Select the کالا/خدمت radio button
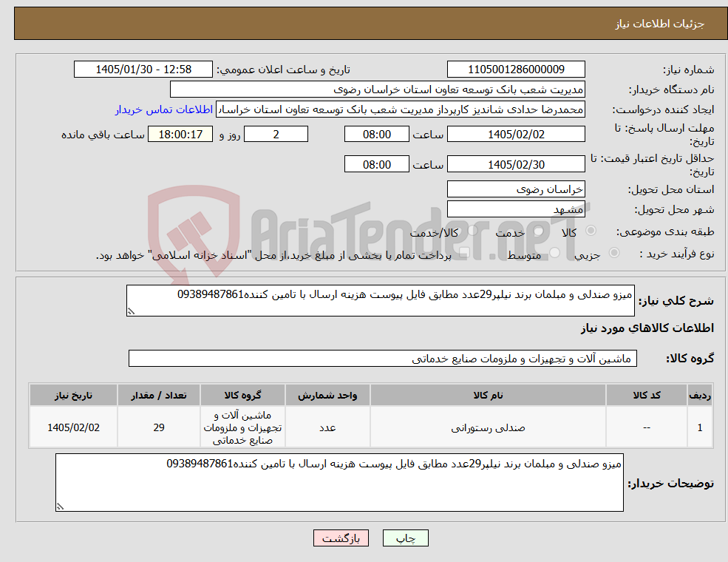 click(472, 231)
